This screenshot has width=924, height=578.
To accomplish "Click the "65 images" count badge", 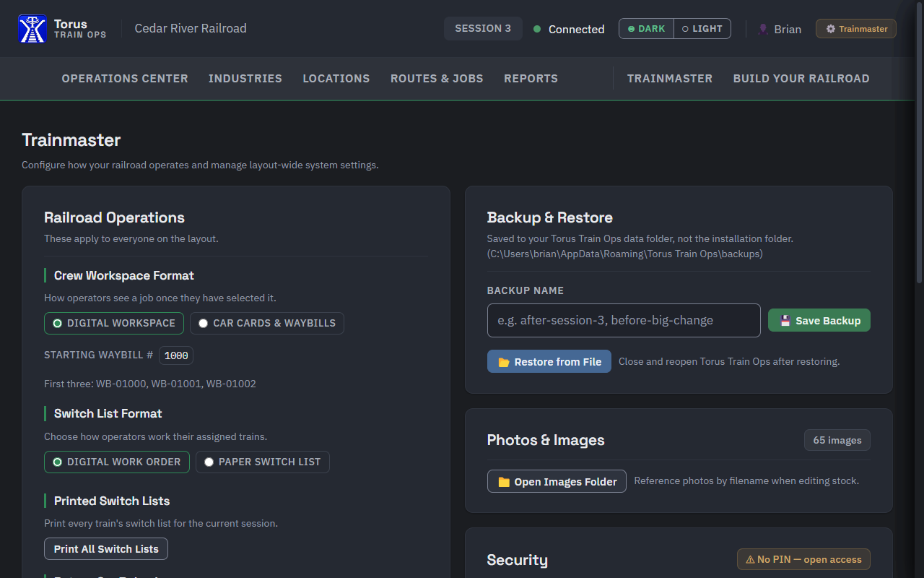I will click(x=837, y=440).
